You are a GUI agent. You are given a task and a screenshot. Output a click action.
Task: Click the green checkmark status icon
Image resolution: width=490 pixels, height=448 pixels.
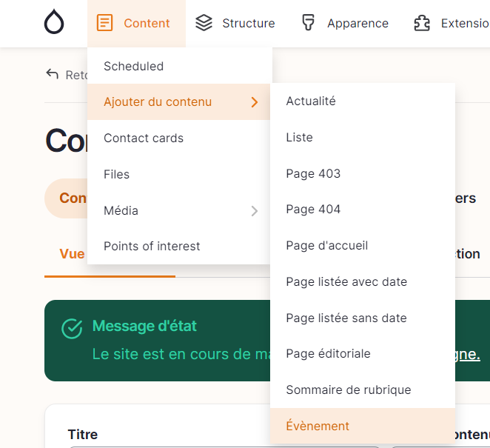pos(71,328)
